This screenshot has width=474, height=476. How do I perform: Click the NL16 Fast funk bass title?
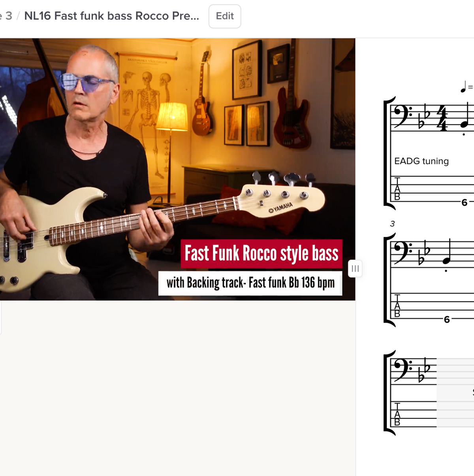[112, 16]
